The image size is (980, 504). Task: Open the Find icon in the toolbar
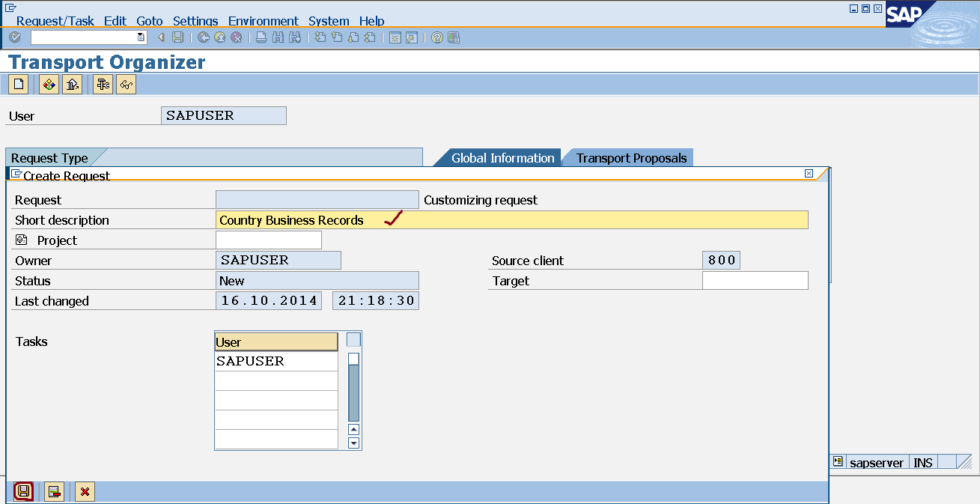(x=279, y=37)
